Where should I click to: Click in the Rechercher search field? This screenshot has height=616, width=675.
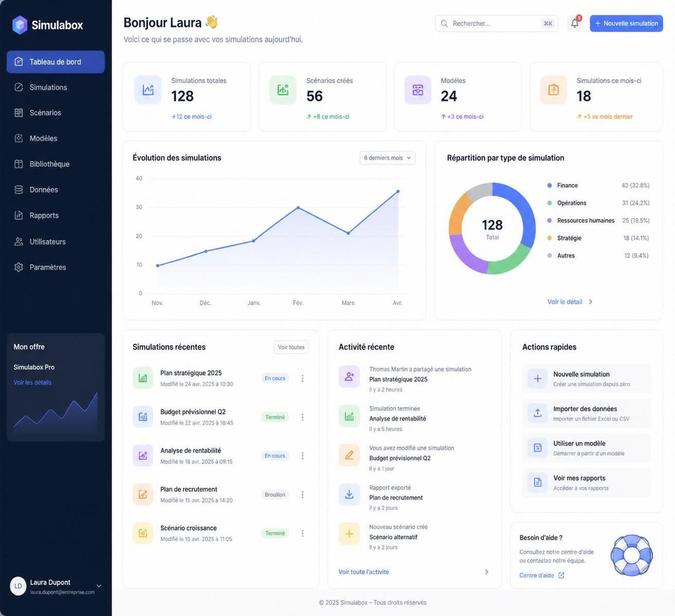click(496, 23)
